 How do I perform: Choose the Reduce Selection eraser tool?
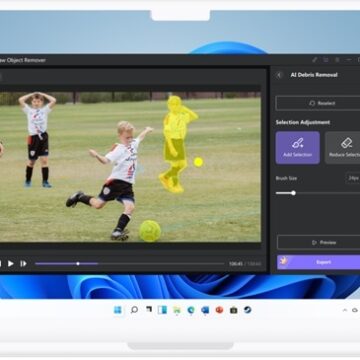point(343,148)
